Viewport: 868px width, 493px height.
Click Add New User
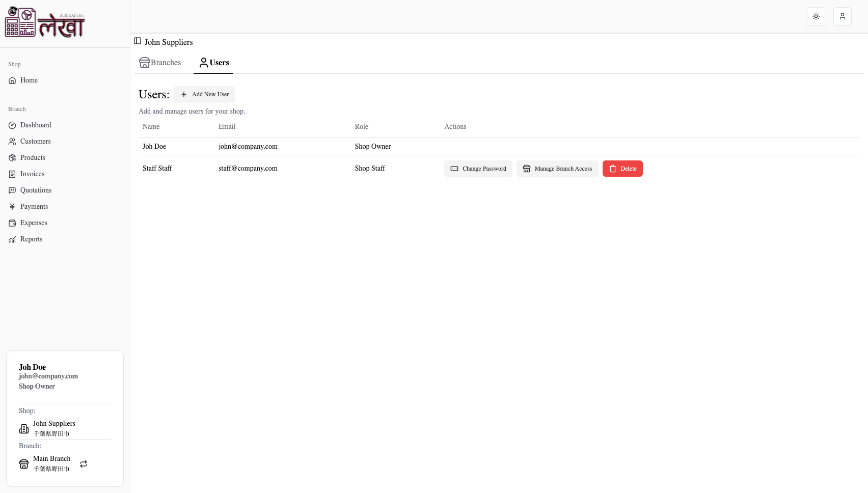204,94
